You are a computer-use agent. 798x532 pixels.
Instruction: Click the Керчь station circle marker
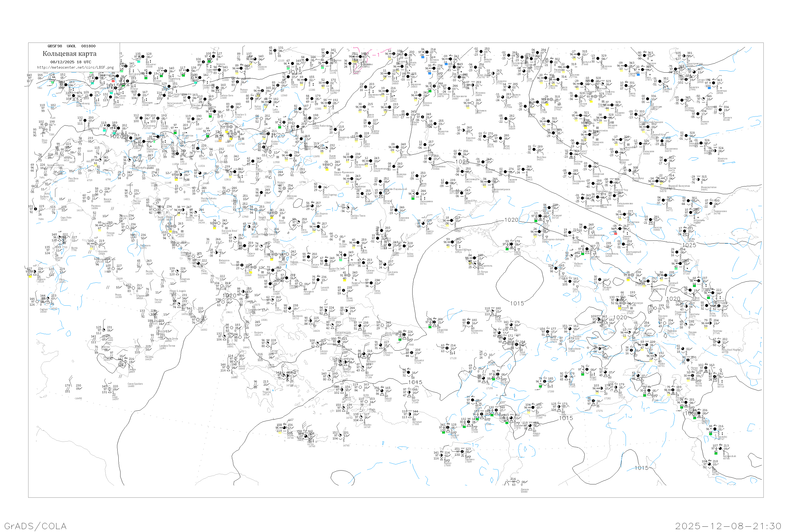pyautogui.click(x=512, y=244)
